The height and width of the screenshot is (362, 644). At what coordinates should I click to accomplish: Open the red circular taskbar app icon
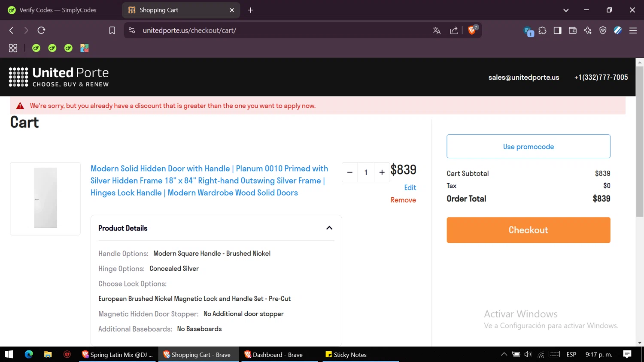(x=67, y=354)
